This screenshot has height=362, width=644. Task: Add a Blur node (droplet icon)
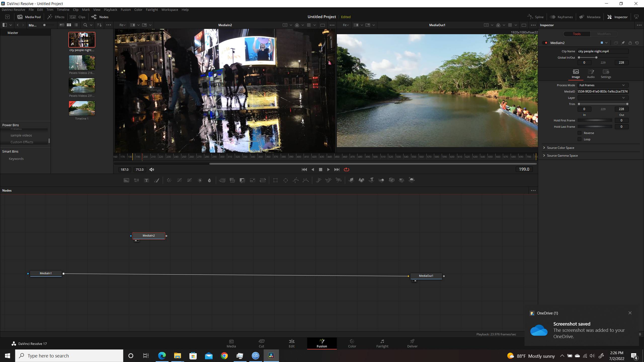tap(209, 180)
